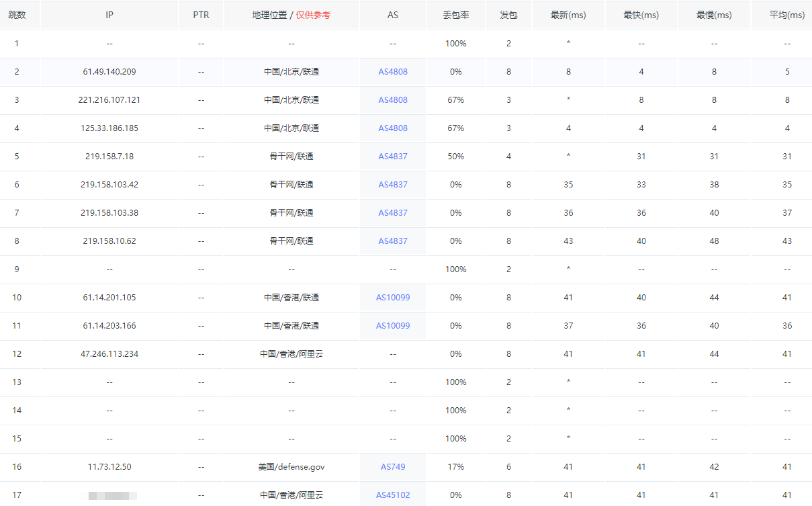The height and width of the screenshot is (506, 812).
Task: Click the IP column header
Action: [x=109, y=15]
